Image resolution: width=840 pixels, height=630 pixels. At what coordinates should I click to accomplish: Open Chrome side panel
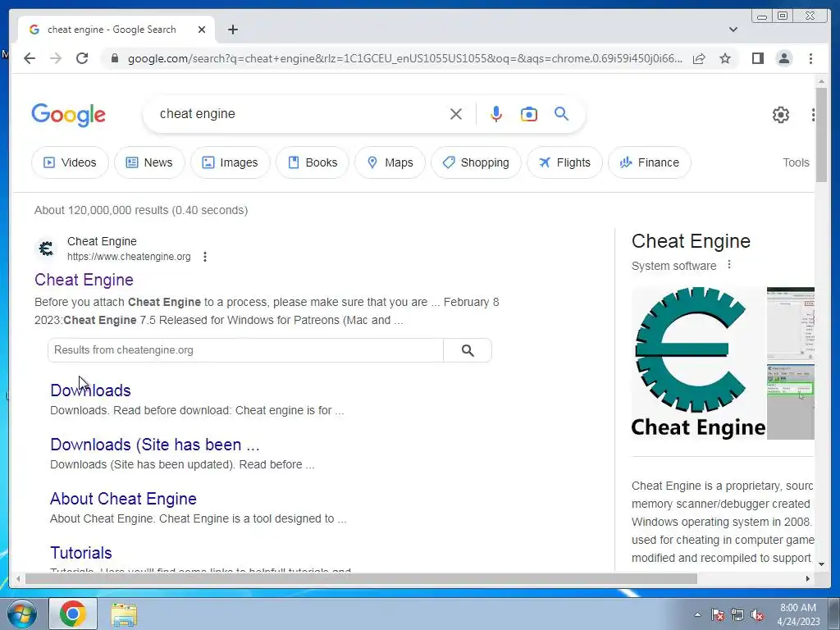pos(757,58)
